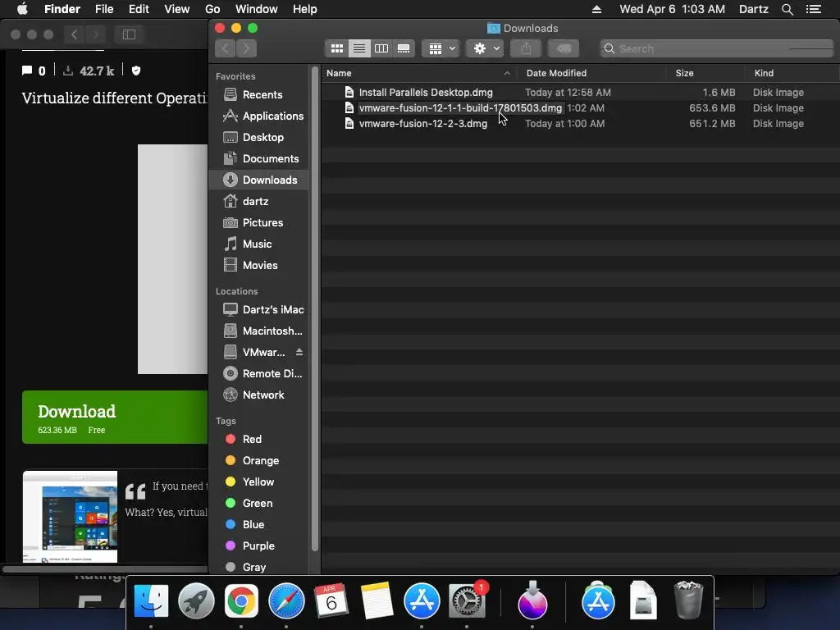This screenshot has height=630, width=840.
Task: Open the Help menu
Action: click(305, 9)
